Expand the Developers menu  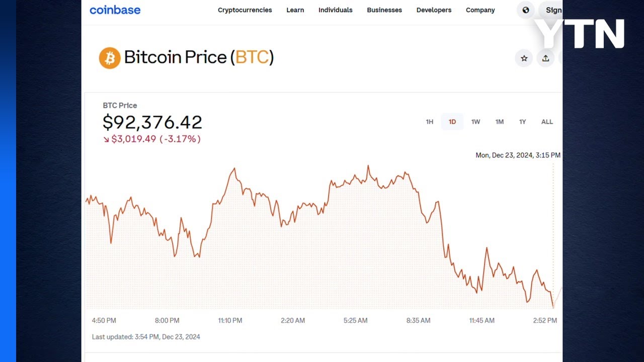tap(434, 10)
